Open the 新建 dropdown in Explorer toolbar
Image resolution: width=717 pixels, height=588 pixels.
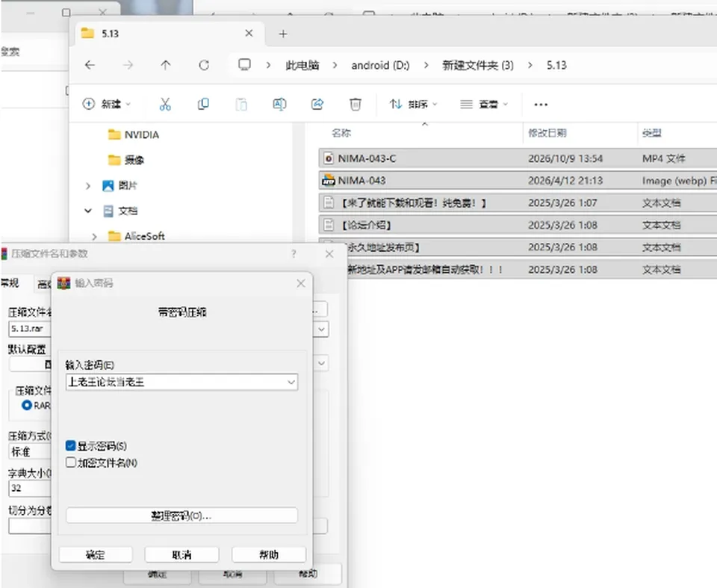coord(107,105)
